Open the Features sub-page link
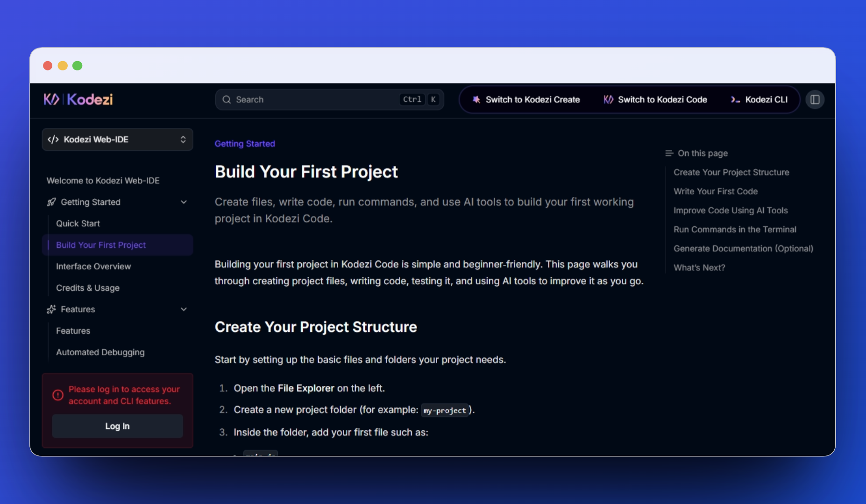 tap(73, 331)
